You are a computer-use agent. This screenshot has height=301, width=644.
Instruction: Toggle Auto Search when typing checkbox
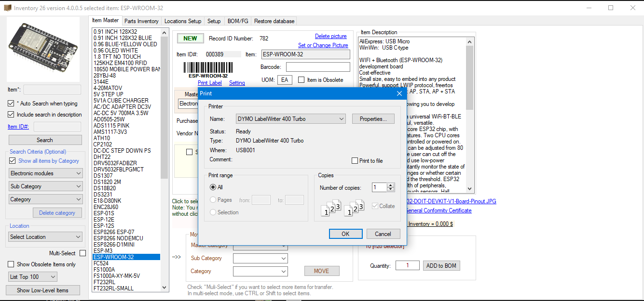click(x=11, y=104)
